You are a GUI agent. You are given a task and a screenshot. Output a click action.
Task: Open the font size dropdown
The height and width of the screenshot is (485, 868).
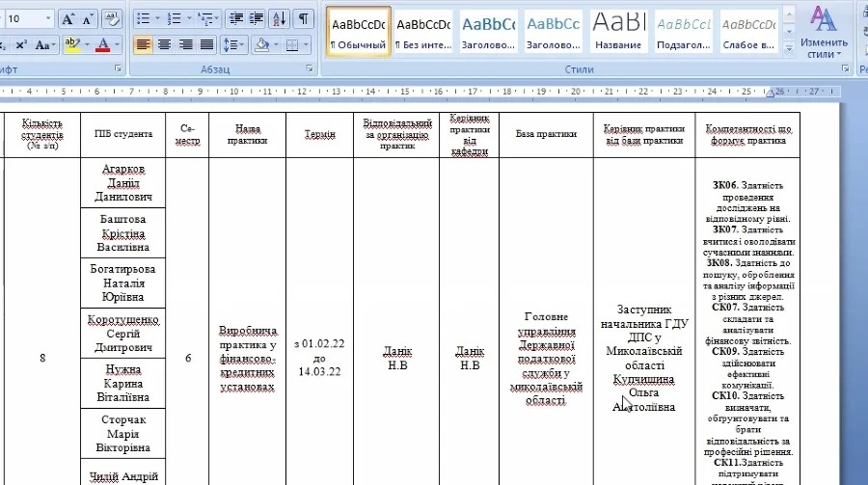click(x=49, y=19)
